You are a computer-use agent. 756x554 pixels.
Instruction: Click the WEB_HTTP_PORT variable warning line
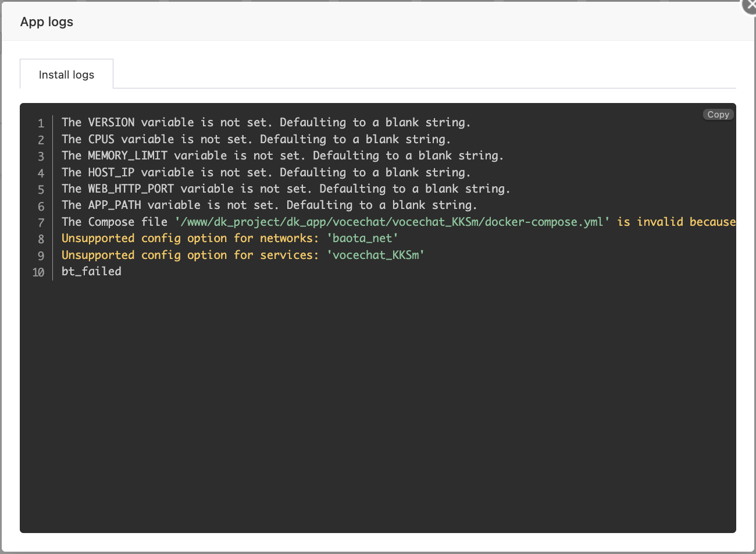tap(286, 189)
